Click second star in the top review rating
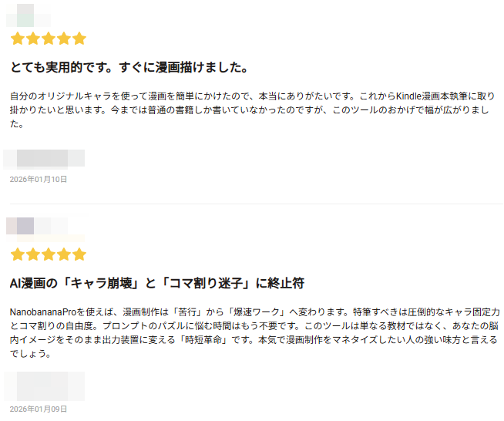This screenshot has height=421, width=504. tap(32, 39)
